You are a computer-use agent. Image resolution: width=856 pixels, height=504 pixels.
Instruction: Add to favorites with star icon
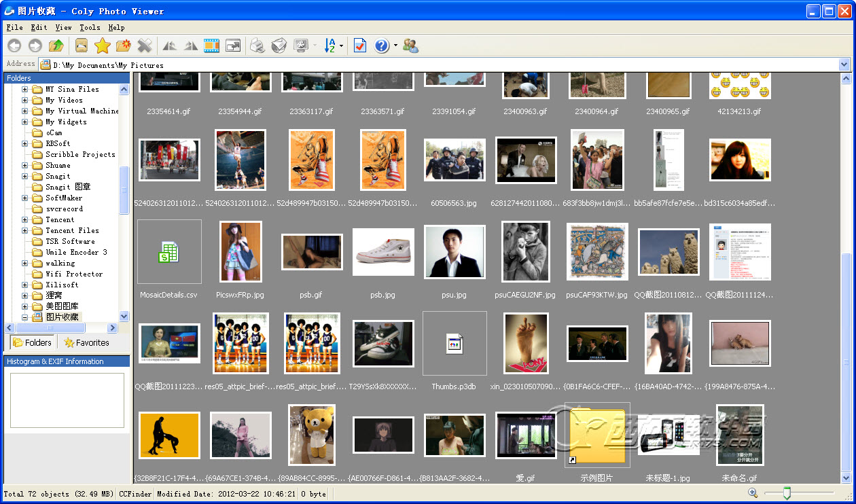click(x=102, y=46)
